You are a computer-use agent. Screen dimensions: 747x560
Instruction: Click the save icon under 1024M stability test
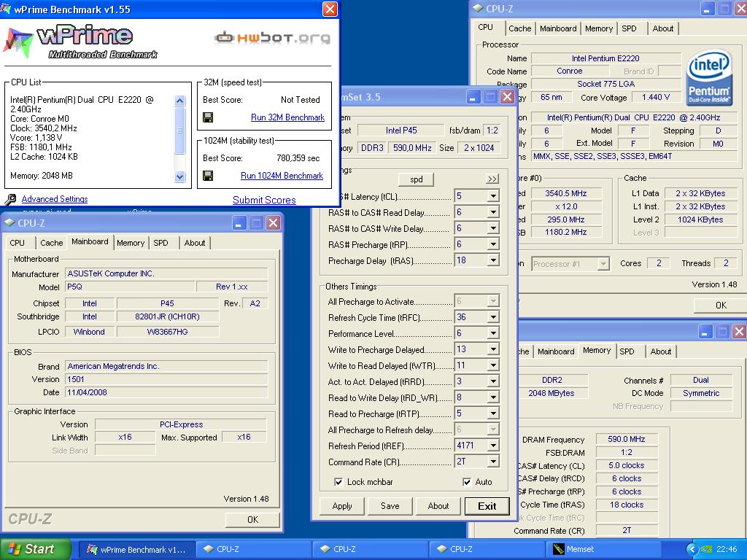click(208, 176)
